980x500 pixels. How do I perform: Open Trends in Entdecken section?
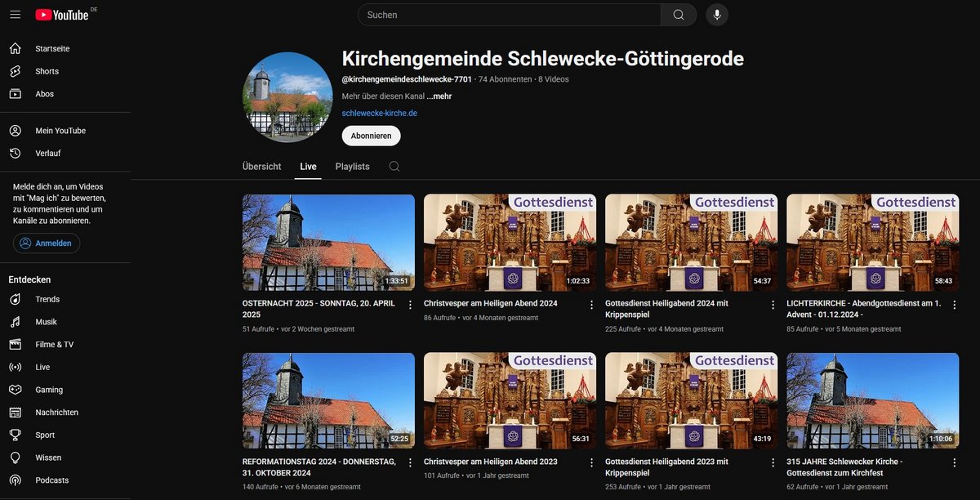point(47,299)
